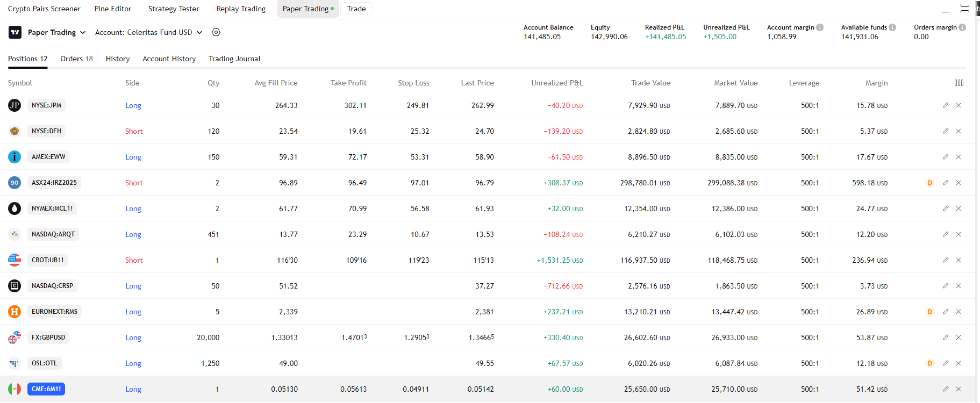This screenshot has height=403, width=980.
Task: Click the Account margin info icon
Action: pyautogui.click(x=820, y=27)
